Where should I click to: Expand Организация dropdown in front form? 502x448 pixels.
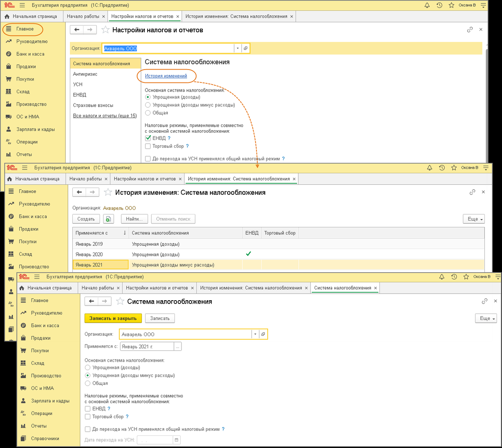coord(255,334)
